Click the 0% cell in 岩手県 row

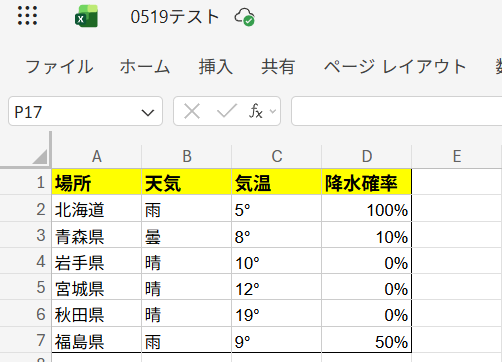click(x=367, y=261)
